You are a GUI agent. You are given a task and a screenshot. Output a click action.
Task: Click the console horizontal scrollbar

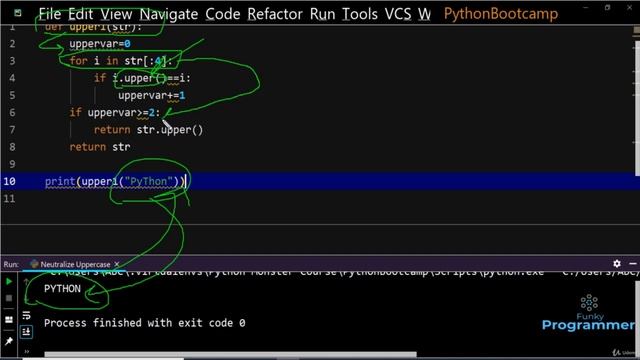[x=231, y=354]
